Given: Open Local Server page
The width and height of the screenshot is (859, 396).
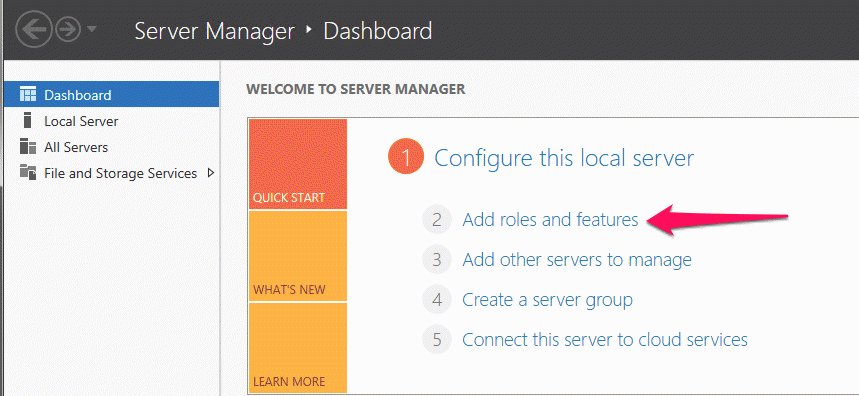Looking at the screenshot, I should [x=81, y=121].
